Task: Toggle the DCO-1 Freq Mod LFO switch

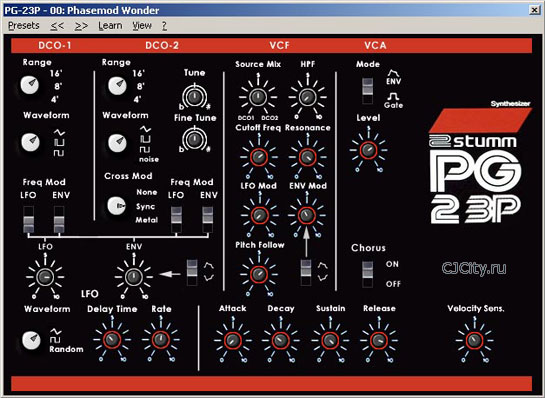Action: coord(29,219)
